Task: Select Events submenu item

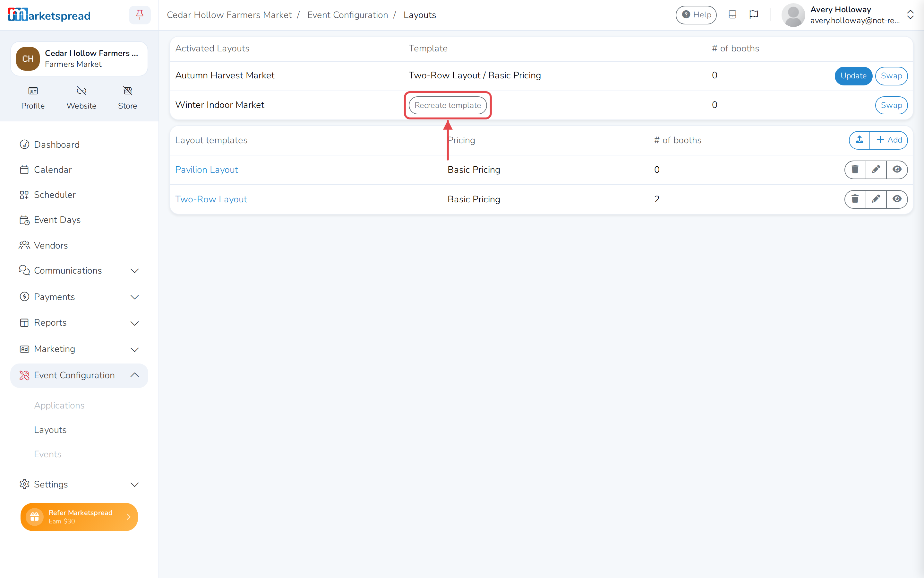Action: (47, 454)
